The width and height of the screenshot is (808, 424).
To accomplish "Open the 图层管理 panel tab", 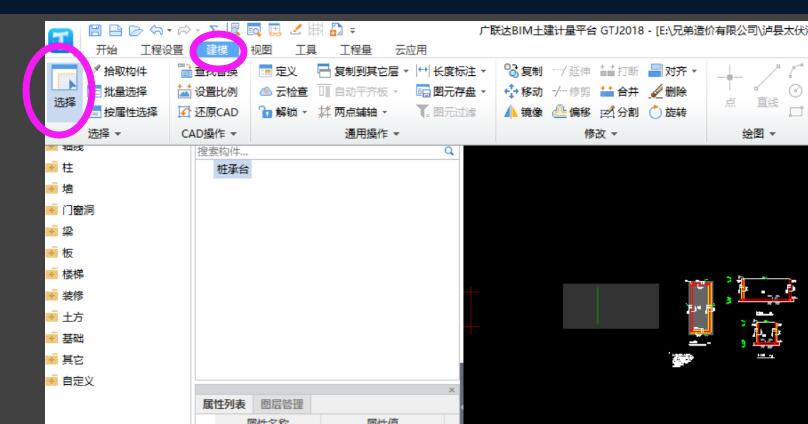I will [x=282, y=404].
